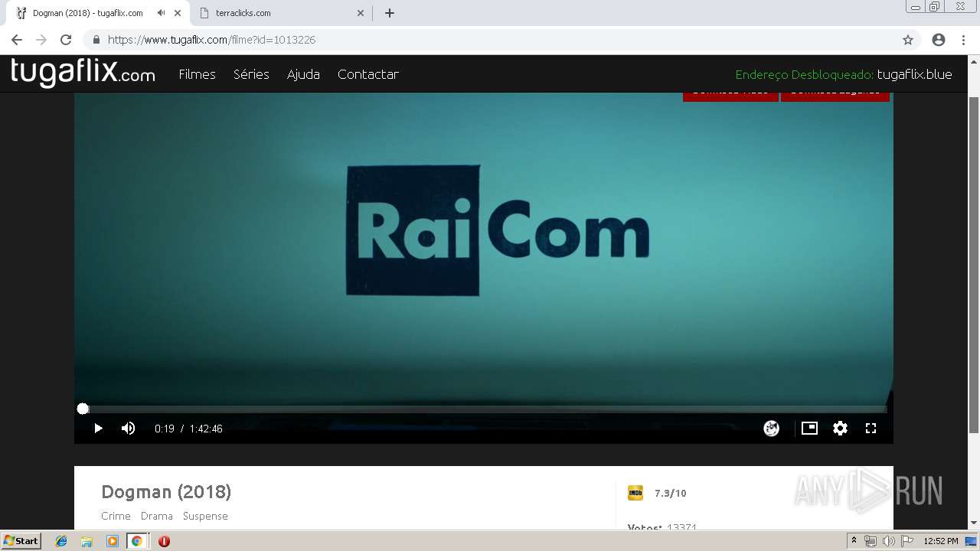
Task: Open a new browser tab
Action: coord(389,13)
